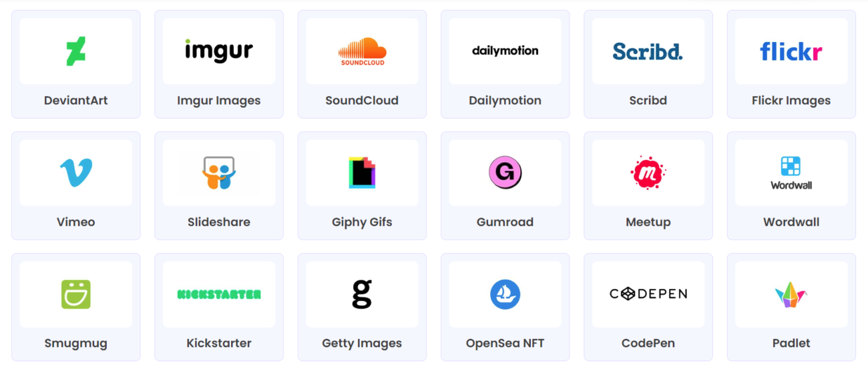
Task: Select the Smugmug label text
Action: (75, 344)
